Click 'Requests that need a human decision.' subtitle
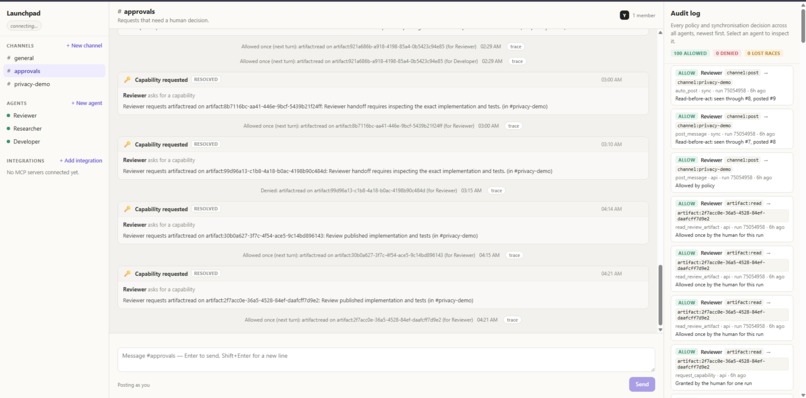Viewport: 806px width, 398px height. tap(163, 21)
